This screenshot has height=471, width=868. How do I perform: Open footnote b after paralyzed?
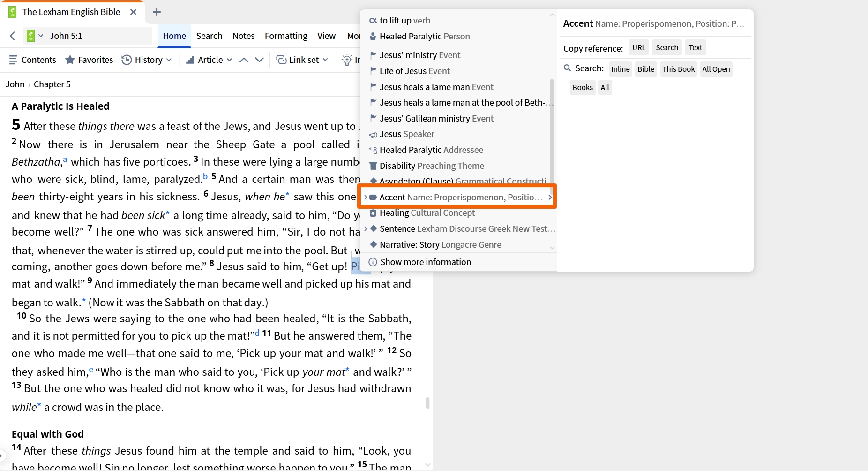click(x=205, y=177)
